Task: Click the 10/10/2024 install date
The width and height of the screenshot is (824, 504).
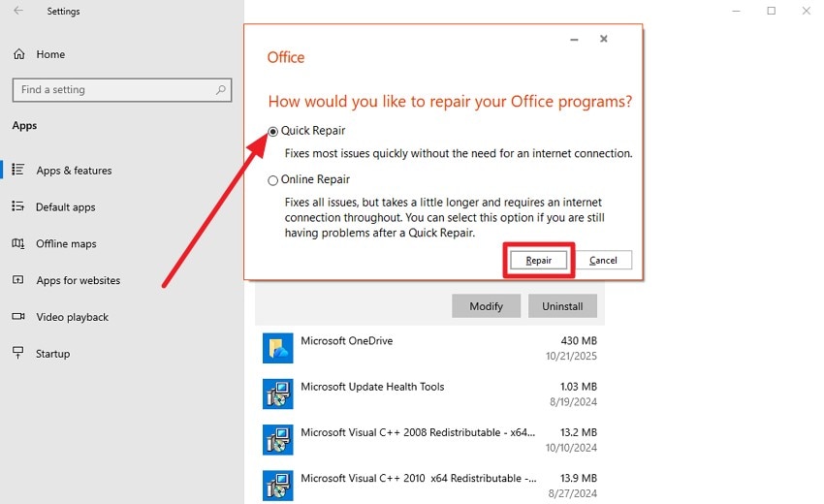Action: 571,447
